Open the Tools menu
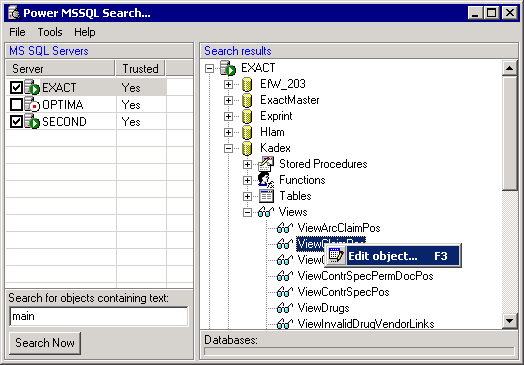The width and height of the screenshot is (524, 365). point(50,32)
